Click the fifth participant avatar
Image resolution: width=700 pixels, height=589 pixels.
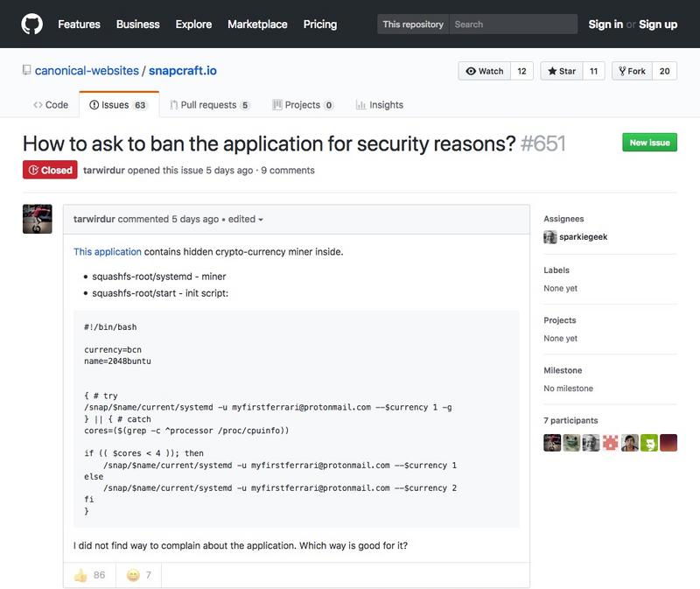tap(629, 443)
